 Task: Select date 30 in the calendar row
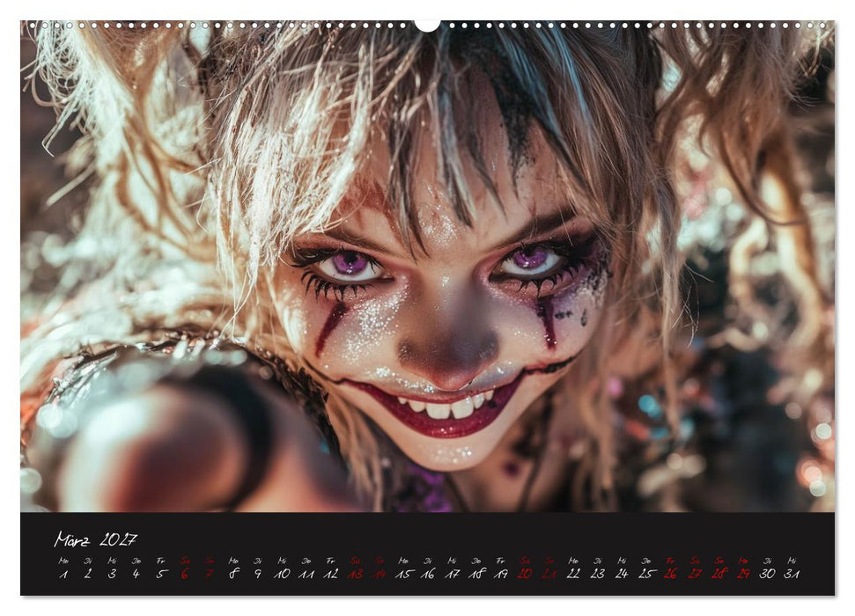click(767, 574)
